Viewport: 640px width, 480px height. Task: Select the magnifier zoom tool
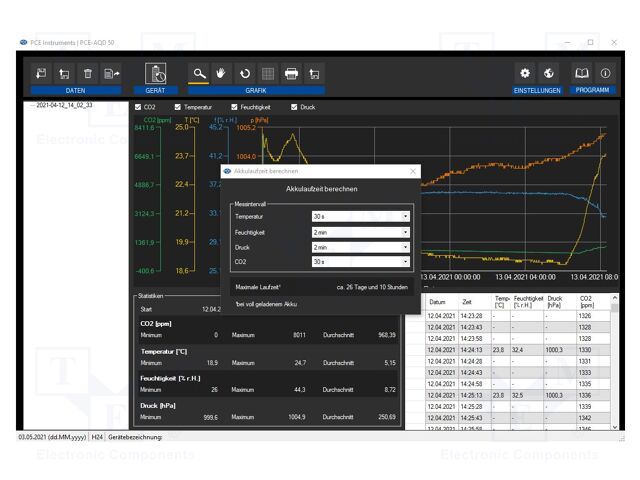click(199, 73)
